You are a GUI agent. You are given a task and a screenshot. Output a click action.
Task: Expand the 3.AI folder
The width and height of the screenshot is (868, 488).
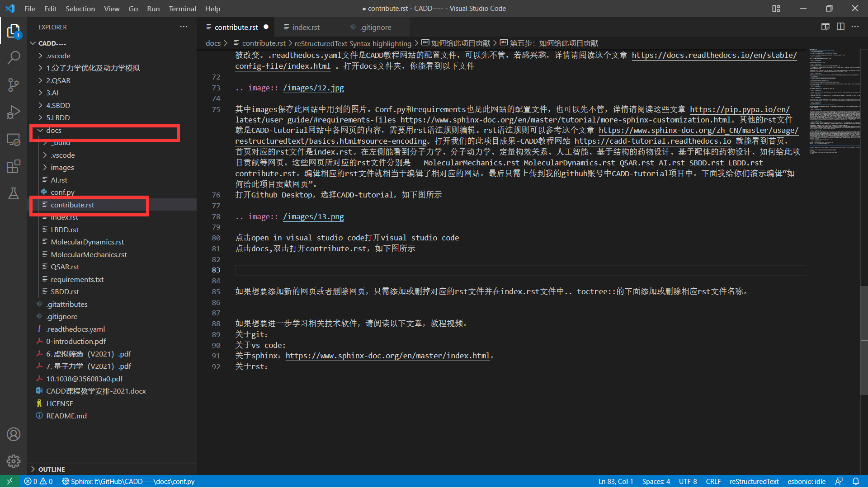[52, 93]
